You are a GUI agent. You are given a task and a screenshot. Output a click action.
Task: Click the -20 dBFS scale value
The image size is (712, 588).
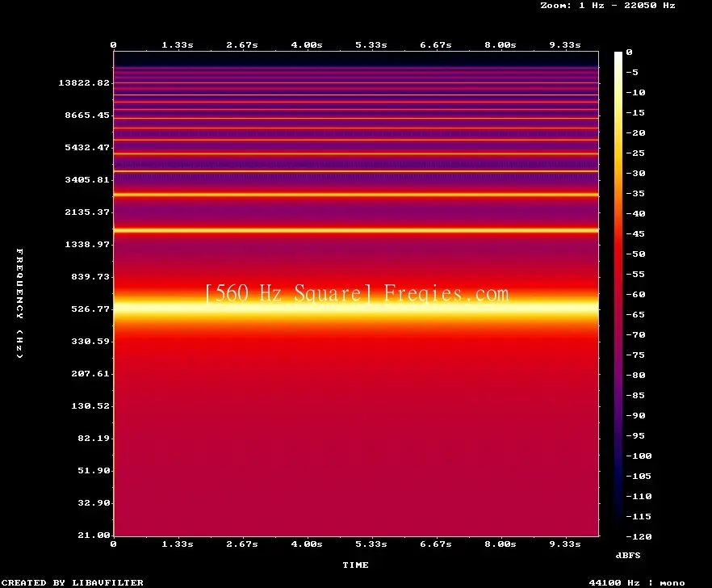635,132
